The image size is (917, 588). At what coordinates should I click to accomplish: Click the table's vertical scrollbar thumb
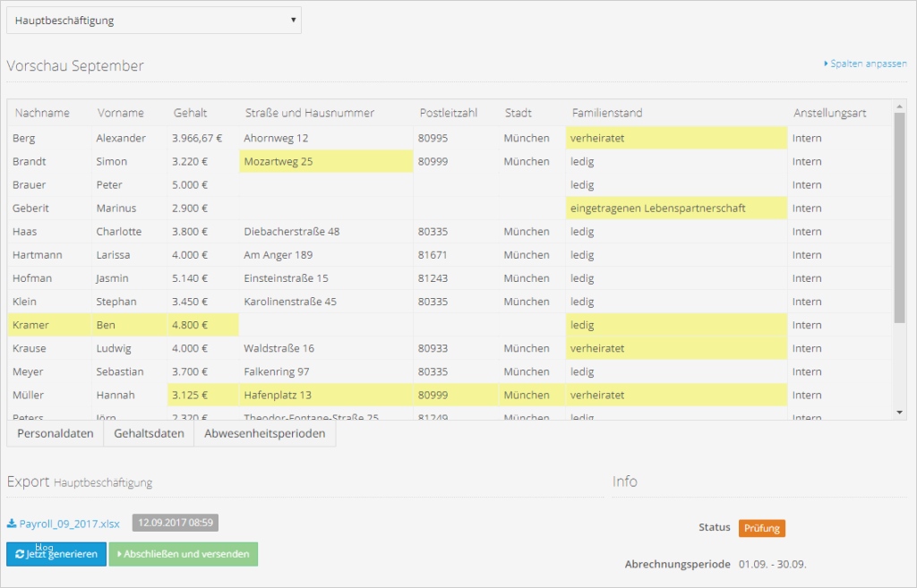(899, 218)
